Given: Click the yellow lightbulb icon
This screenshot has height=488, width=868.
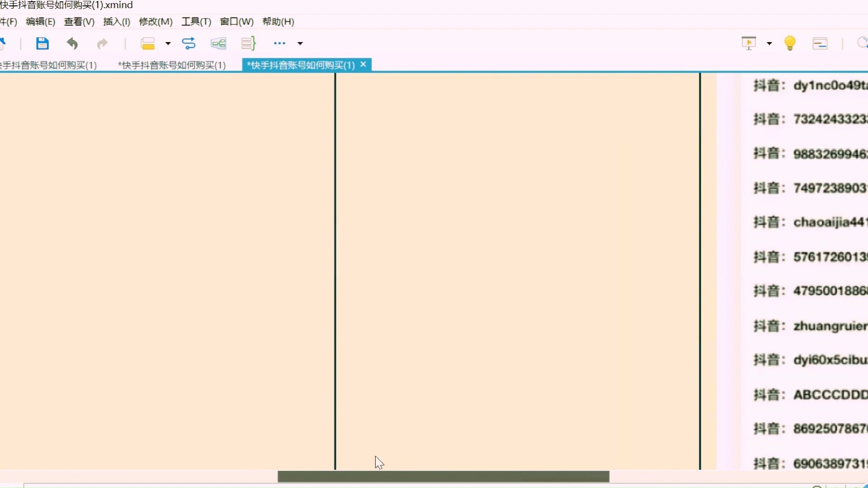Looking at the screenshot, I should click(790, 43).
